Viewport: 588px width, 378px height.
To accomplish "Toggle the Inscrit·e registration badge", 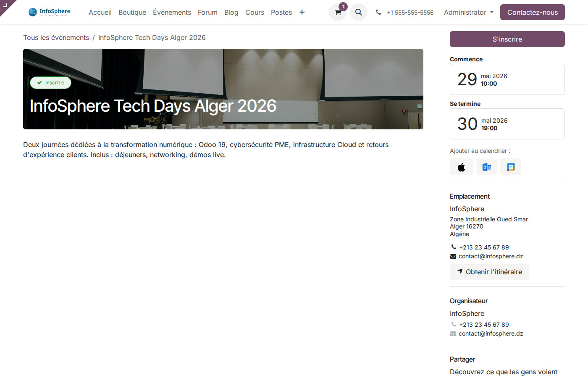I will pos(50,83).
